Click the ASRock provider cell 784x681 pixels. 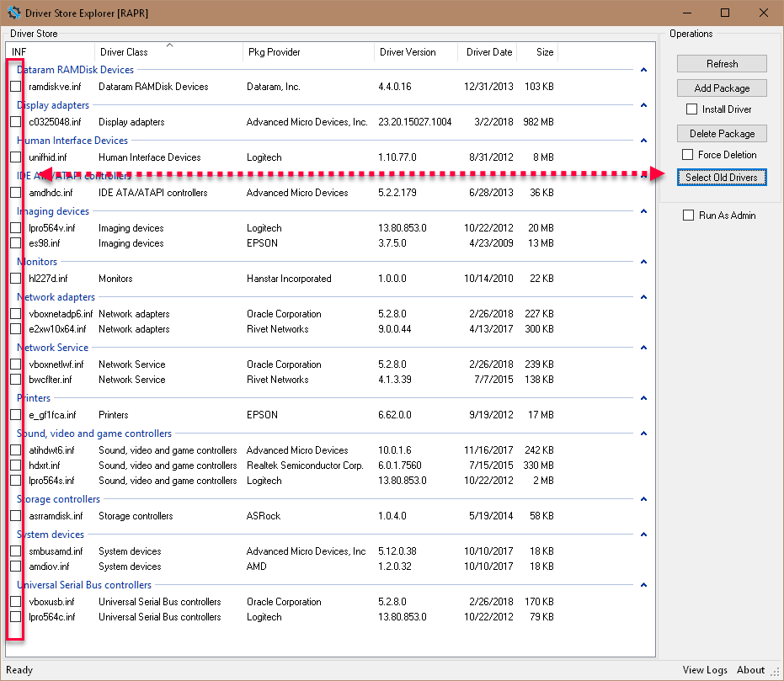click(264, 516)
